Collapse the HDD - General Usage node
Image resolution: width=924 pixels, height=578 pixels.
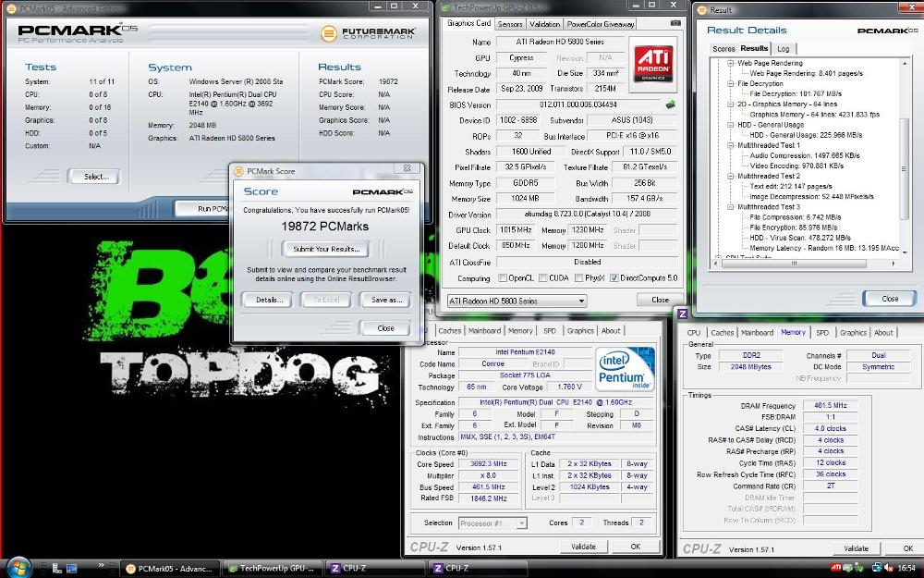coord(730,125)
